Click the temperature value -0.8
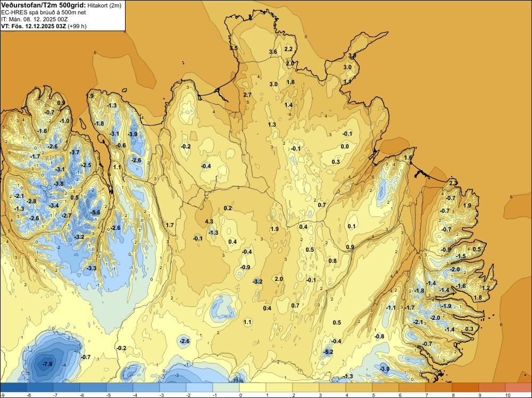This screenshot has height=398, width=532. coord(379,337)
